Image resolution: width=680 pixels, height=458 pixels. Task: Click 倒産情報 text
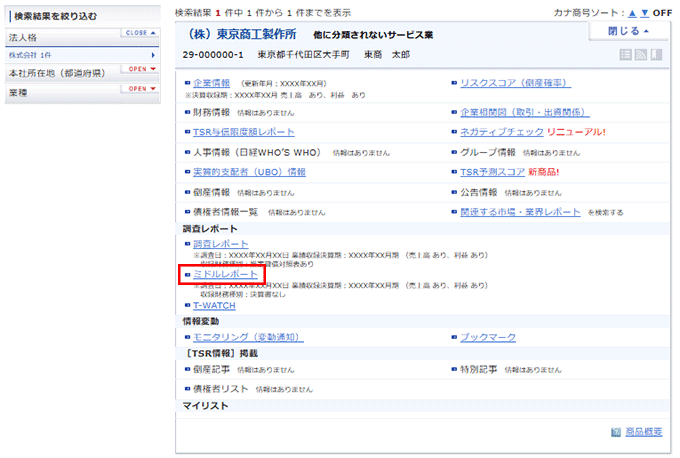pyautogui.click(x=211, y=192)
